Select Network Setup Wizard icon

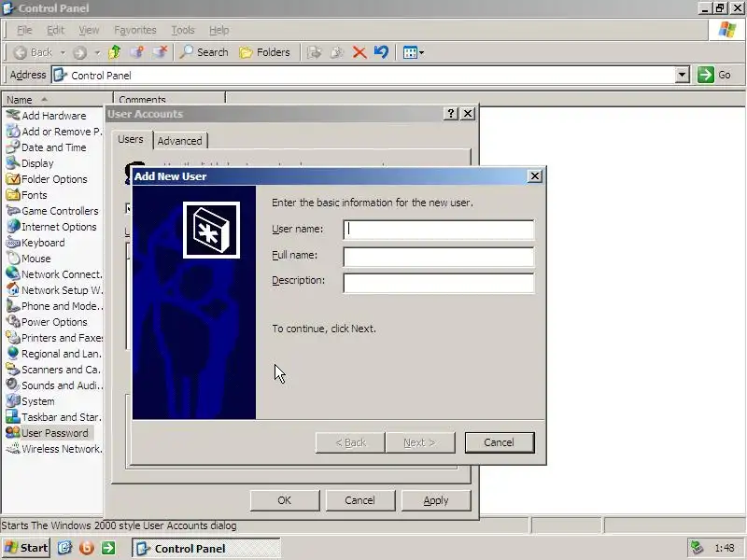[13, 290]
